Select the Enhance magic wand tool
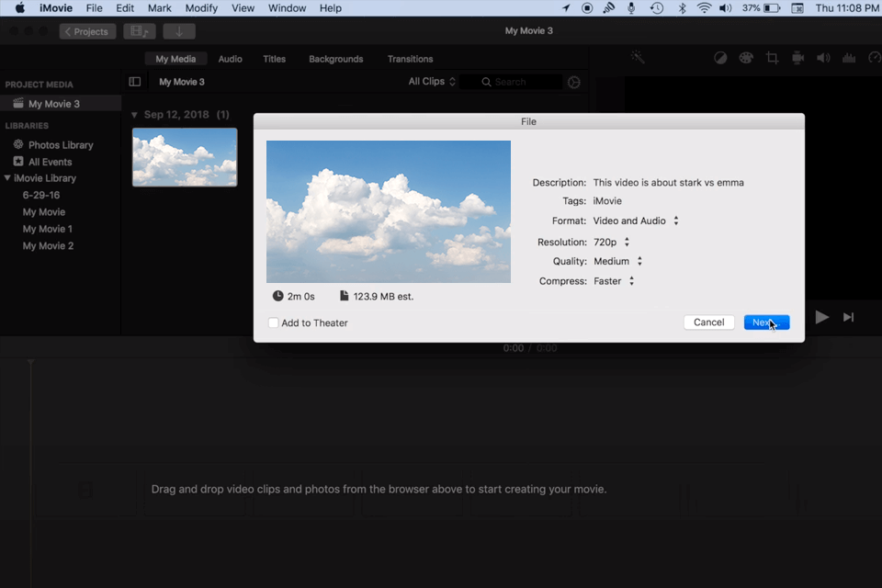This screenshot has height=588, width=882. 637,57
